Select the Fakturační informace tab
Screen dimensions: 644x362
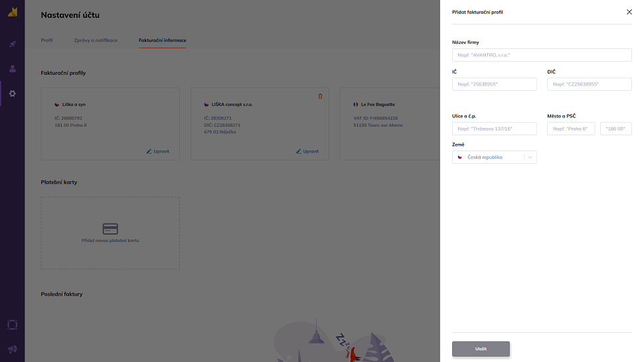tap(162, 40)
